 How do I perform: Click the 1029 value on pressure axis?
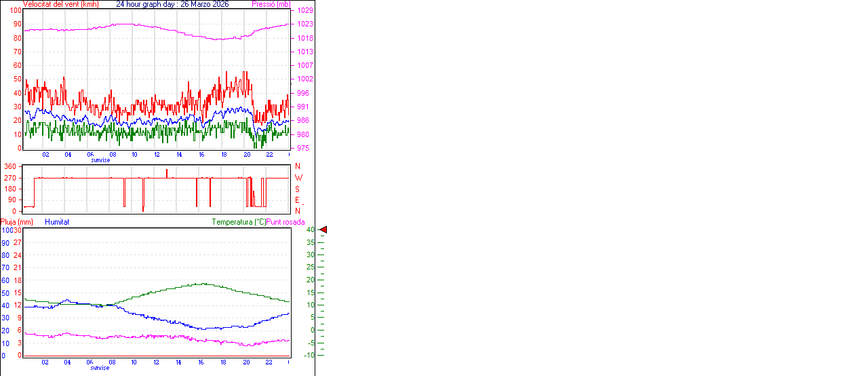pos(304,11)
